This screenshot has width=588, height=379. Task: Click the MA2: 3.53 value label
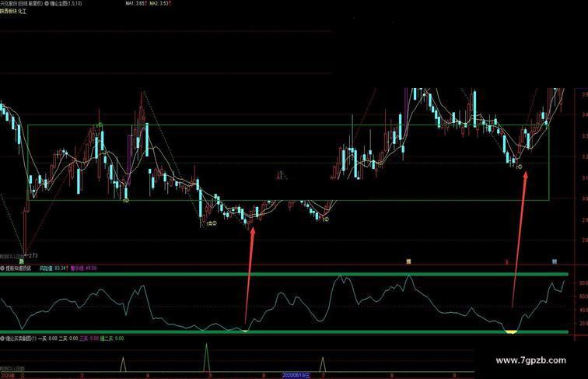tap(160, 3)
